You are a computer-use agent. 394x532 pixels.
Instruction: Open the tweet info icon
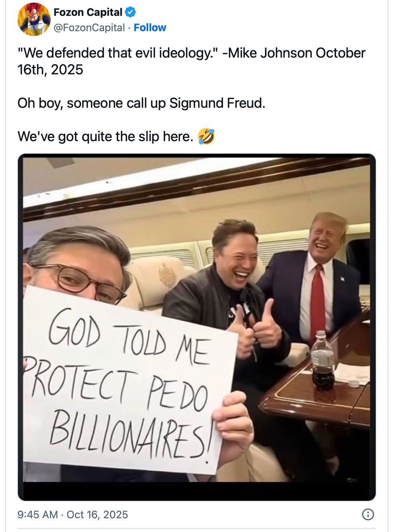coord(368,514)
